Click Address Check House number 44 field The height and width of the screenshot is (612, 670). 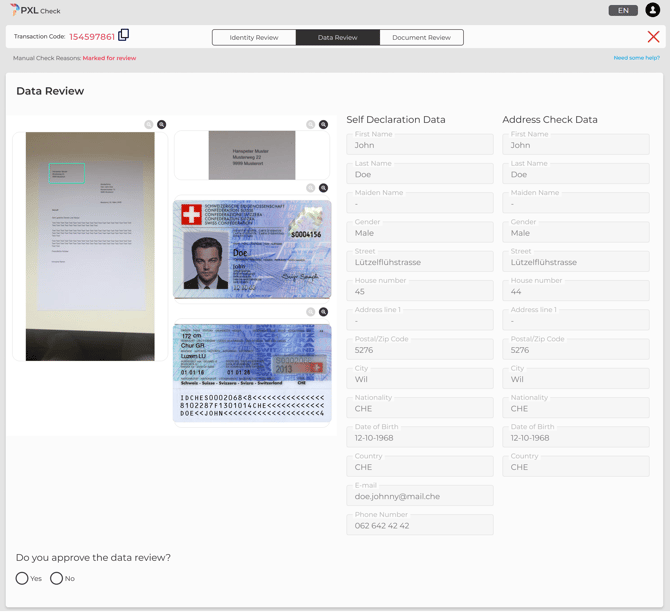(x=576, y=291)
